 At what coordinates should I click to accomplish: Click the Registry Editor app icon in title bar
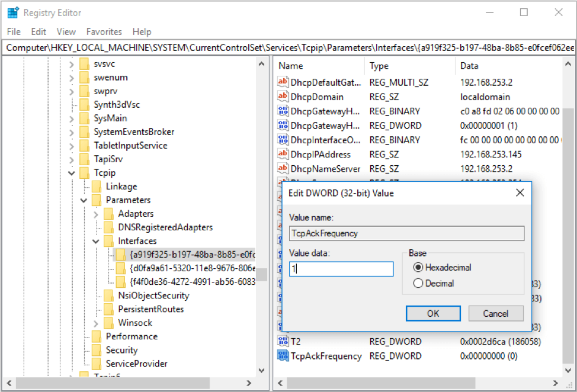(13, 12)
